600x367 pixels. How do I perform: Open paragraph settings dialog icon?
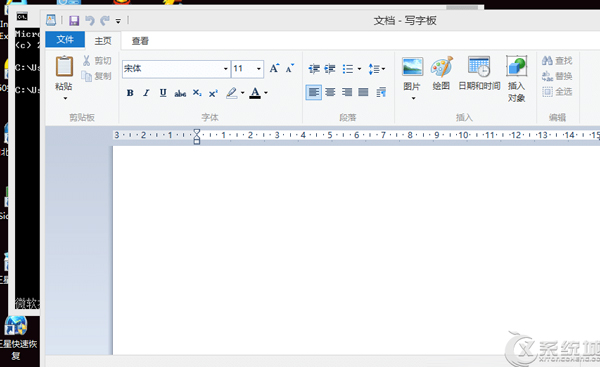[x=381, y=92]
